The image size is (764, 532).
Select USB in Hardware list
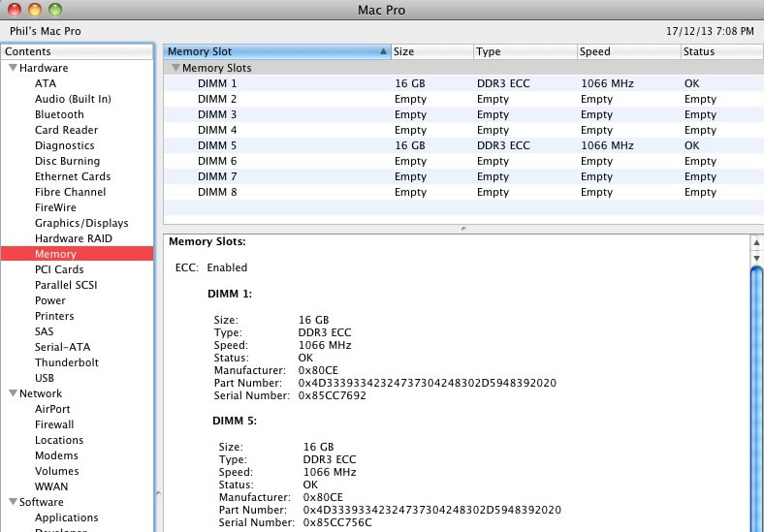pyautogui.click(x=45, y=378)
